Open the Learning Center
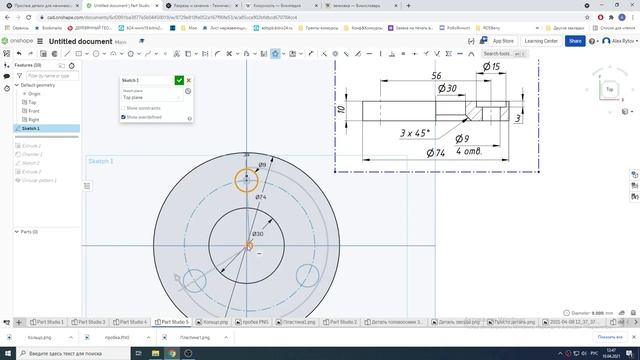Screen dimensions: 640x360 pos(541,41)
